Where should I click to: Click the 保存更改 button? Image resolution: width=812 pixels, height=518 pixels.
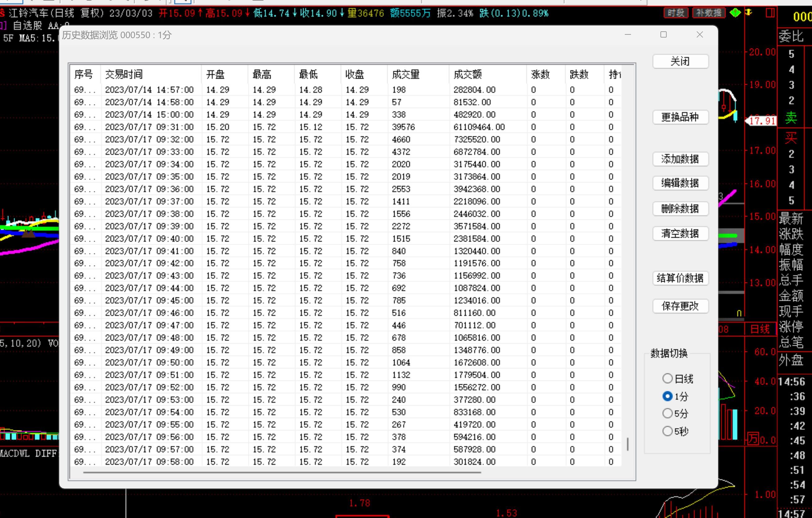pyautogui.click(x=680, y=306)
